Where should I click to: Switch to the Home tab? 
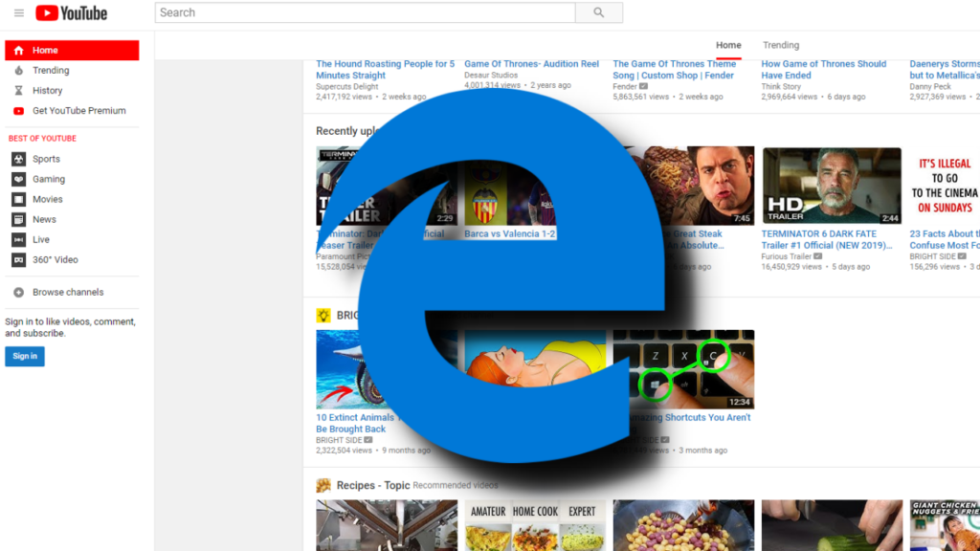coord(728,45)
